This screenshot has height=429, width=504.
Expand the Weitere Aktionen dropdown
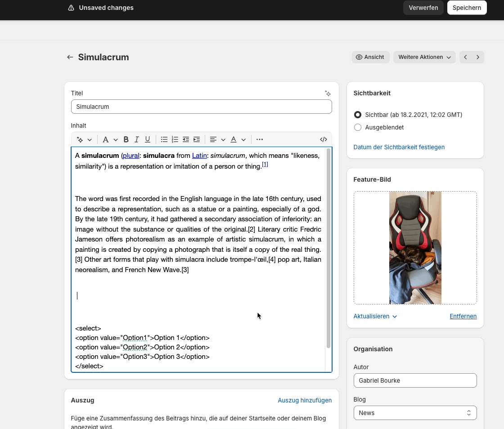click(x=424, y=57)
